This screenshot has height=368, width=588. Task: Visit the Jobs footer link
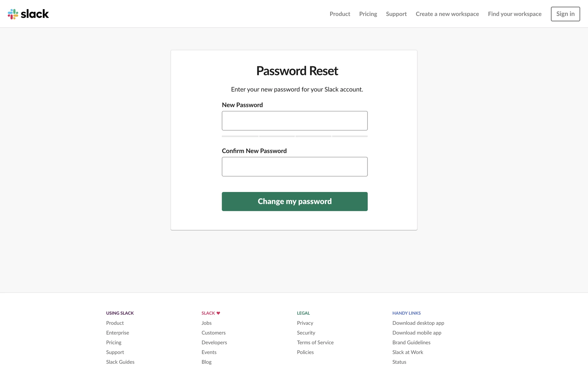[206, 323]
